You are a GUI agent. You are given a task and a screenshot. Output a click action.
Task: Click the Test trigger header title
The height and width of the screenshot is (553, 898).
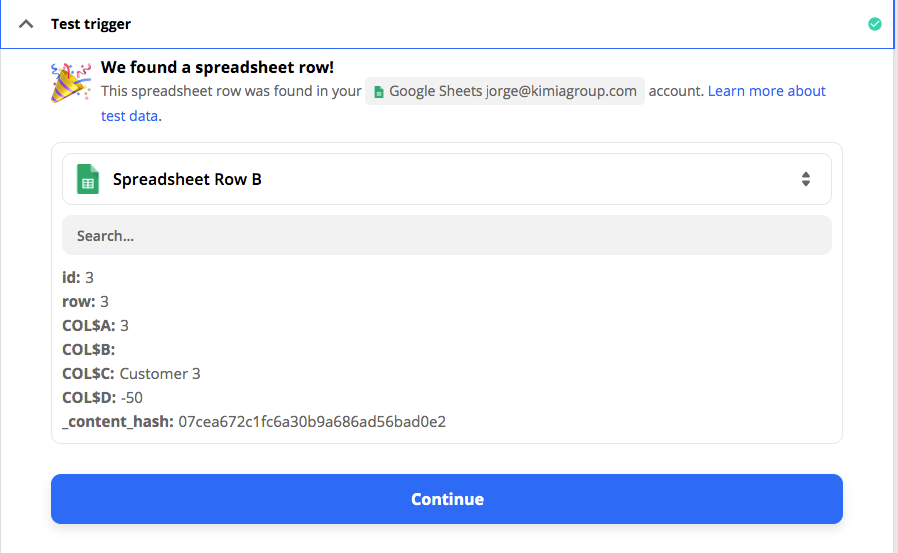(90, 24)
